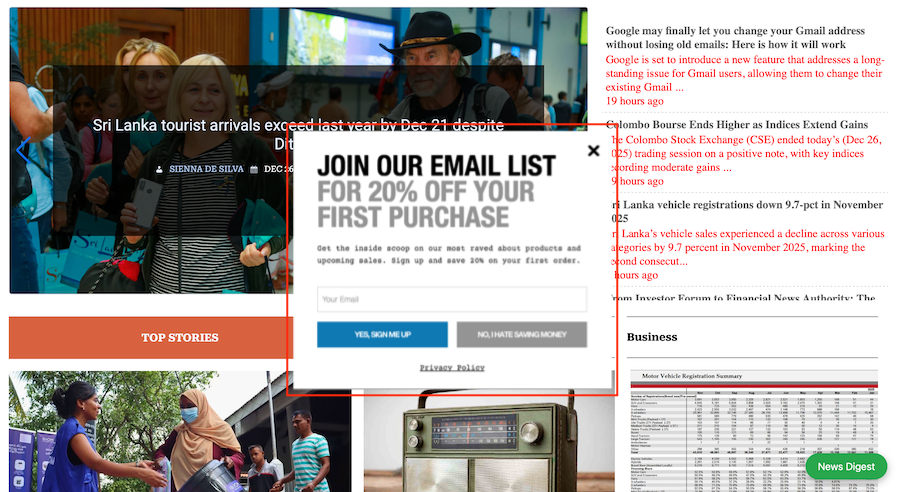
Task: Select the Business section heading
Action: (651, 337)
